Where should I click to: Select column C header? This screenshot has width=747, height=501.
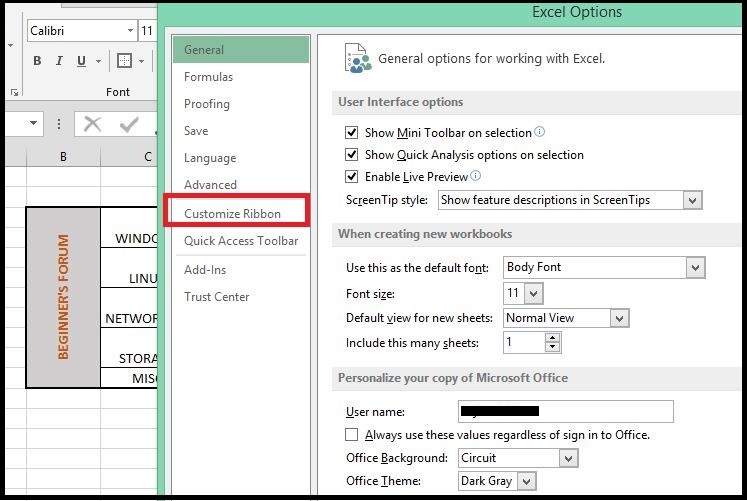tap(129, 157)
